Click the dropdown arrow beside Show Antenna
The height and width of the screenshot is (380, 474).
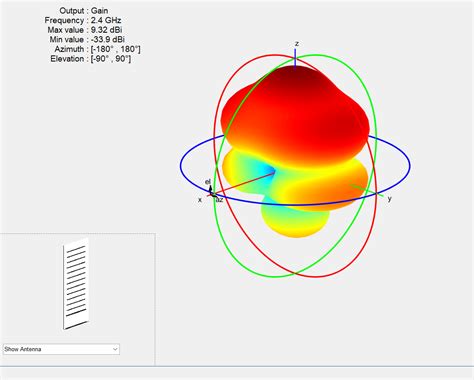tap(115, 349)
